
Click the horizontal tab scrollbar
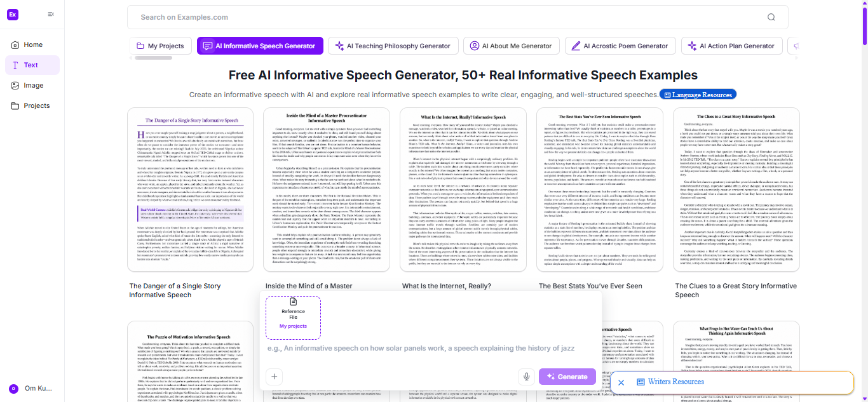[153, 58]
